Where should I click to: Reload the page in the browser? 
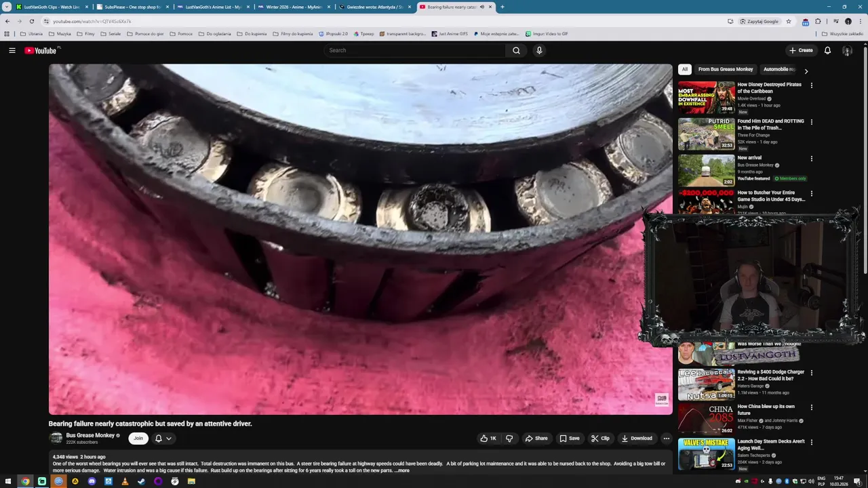coord(31,21)
